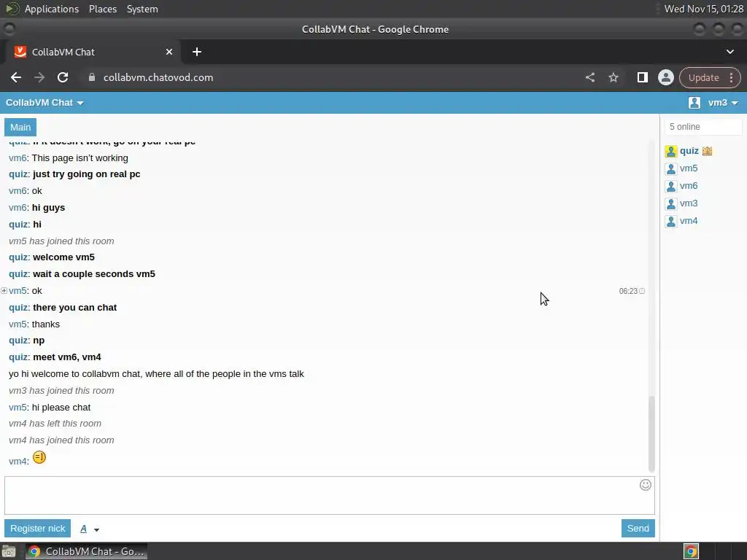Click the message 'hi please chat'

tap(61, 408)
